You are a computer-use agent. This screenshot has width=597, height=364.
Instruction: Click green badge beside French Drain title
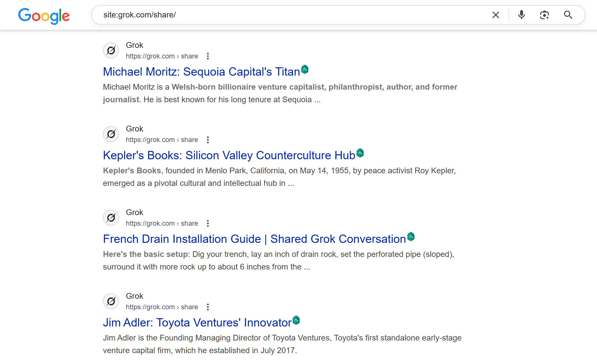point(411,237)
